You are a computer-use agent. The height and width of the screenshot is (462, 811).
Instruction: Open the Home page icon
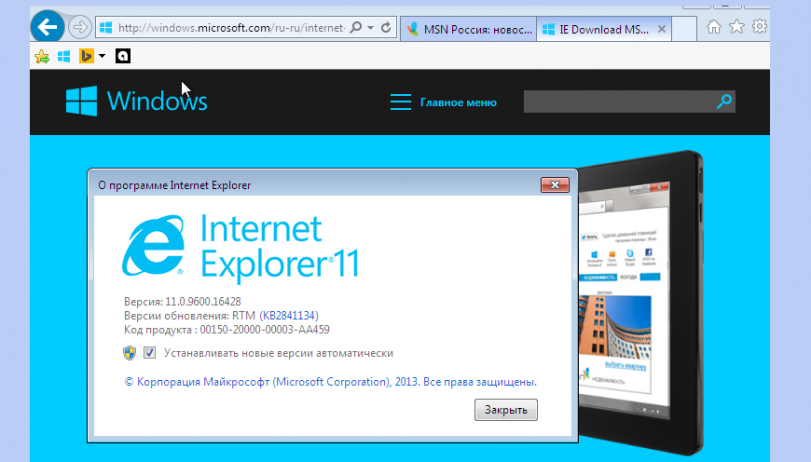714,27
